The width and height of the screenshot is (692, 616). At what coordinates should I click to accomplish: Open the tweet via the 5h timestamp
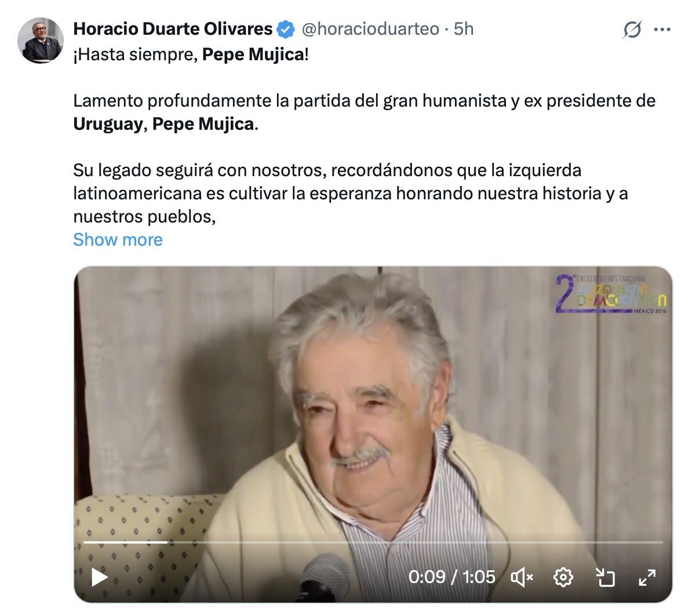click(464, 29)
